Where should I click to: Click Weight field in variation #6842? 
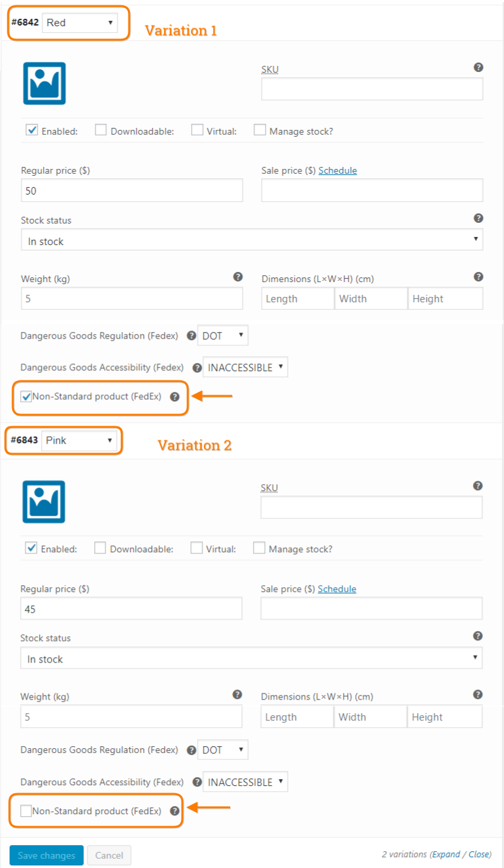pyautogui.click(x=132, y=298)
